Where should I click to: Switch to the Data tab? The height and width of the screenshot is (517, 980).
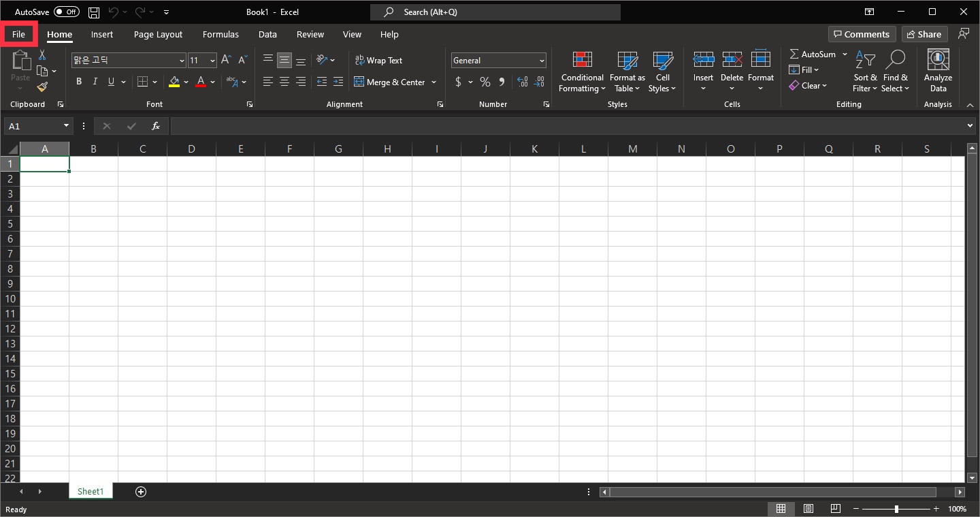click(x=267, y=34)
